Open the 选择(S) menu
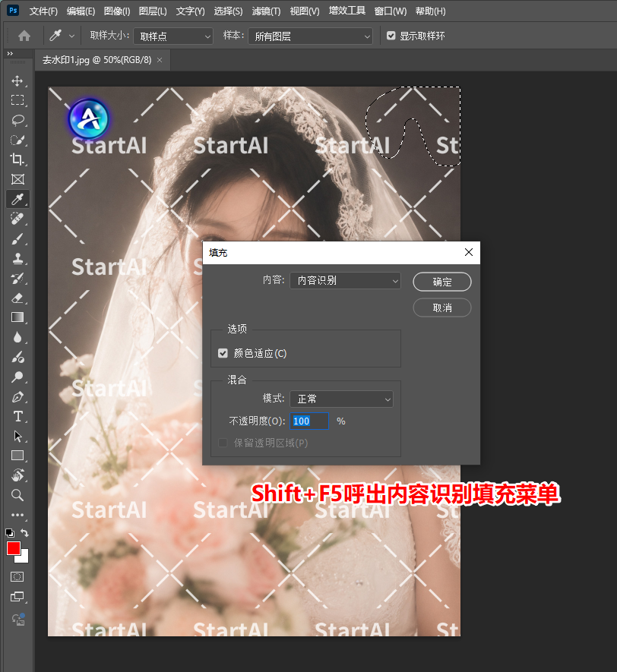Screen dimensions: 617x672 pyautogui.click(x=228, y=11)
